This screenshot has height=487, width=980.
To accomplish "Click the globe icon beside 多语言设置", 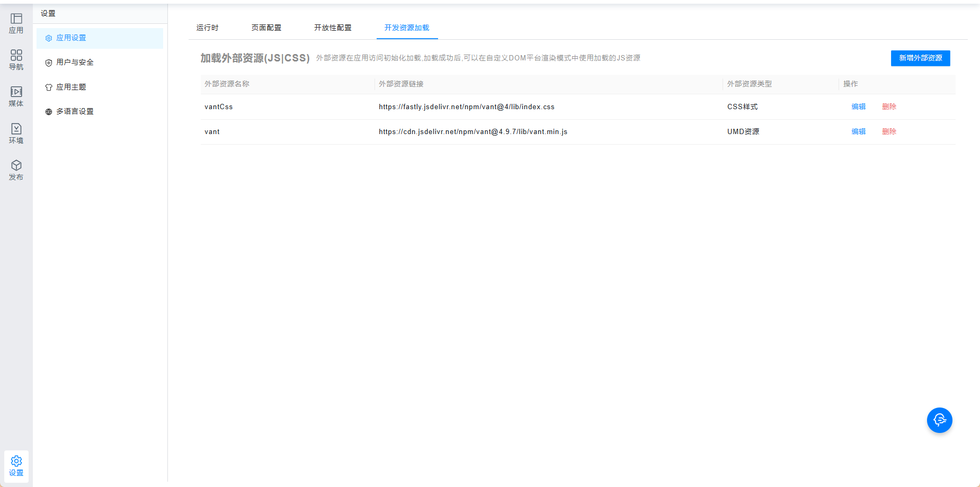I will 49,112.
